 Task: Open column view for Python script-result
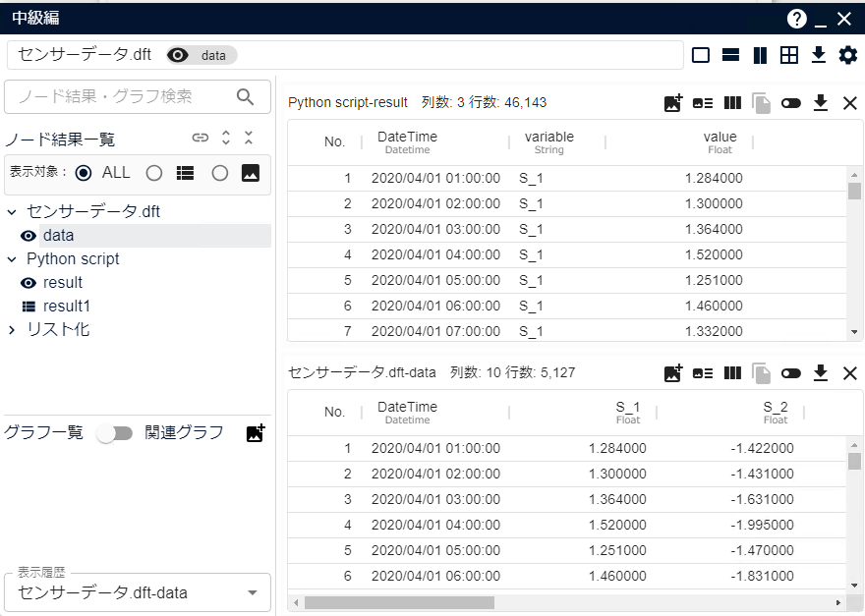click(732, 103)
